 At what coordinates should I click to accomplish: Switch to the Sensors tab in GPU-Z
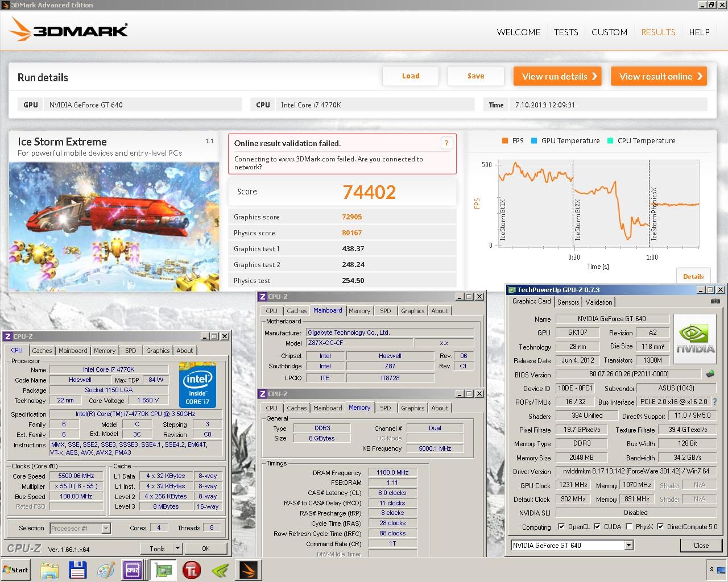point(568,302)
